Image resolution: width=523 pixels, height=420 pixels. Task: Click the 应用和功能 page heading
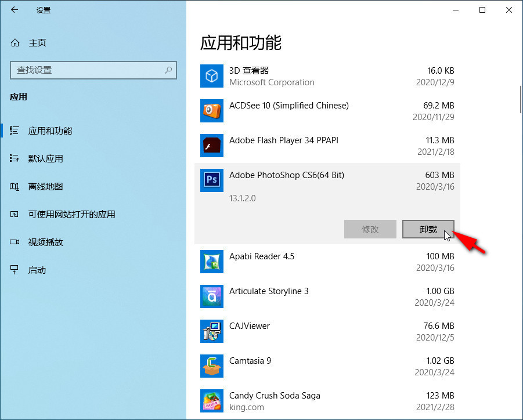point(241,43)
